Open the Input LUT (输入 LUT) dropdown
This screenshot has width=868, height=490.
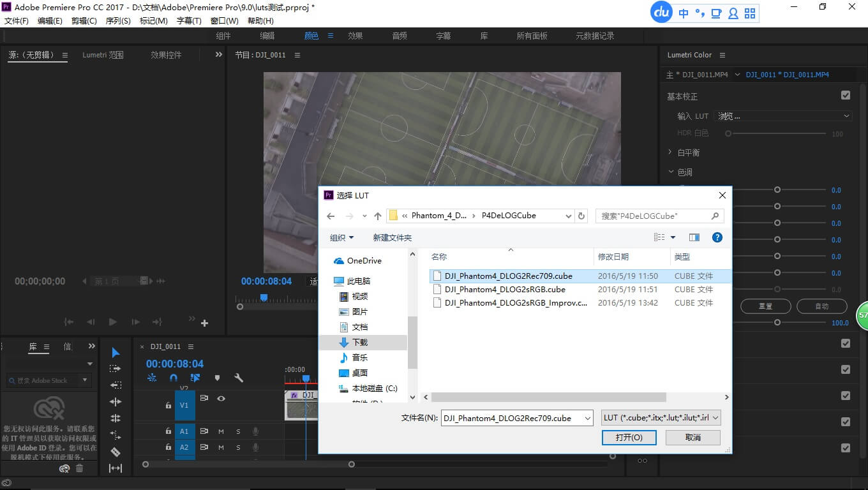click(783, 116)
